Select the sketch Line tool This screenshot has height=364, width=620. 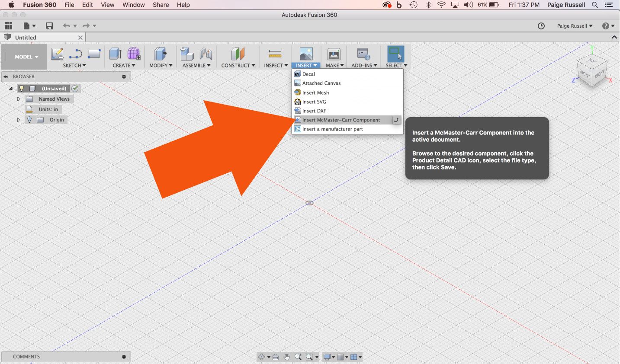[76, 54]
